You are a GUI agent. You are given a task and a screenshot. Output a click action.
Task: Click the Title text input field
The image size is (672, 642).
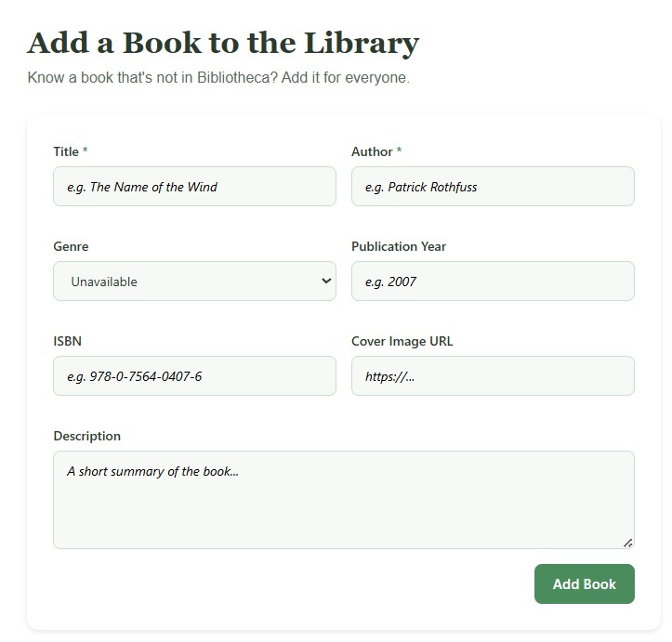[x=194, y=187]
